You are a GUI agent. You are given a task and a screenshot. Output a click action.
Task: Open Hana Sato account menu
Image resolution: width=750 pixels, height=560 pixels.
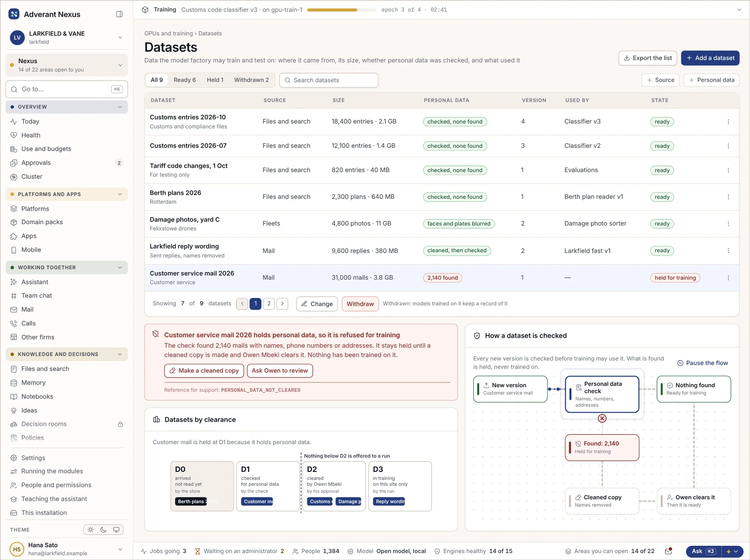pyautogui.click(x=67, y=549)
